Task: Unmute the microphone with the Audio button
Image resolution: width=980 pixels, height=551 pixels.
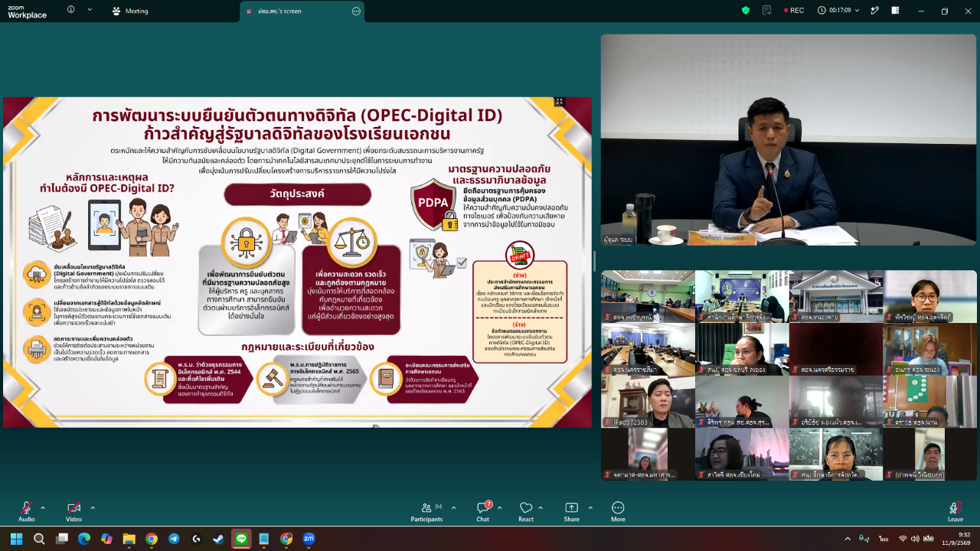Action: [27, 510]
